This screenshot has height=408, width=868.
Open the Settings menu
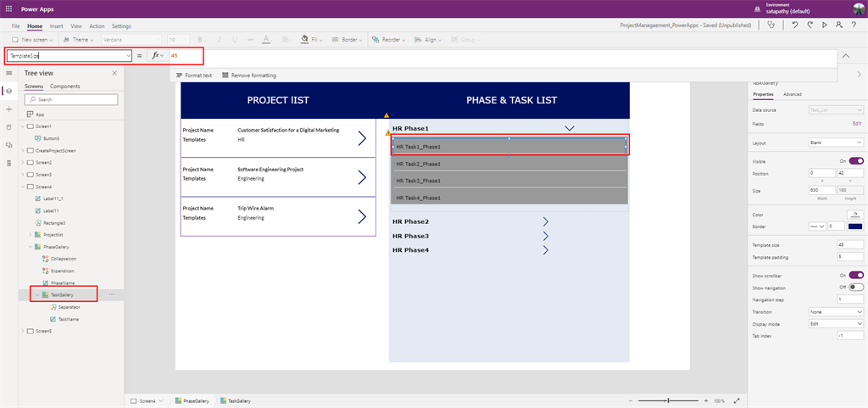point(121,26)
